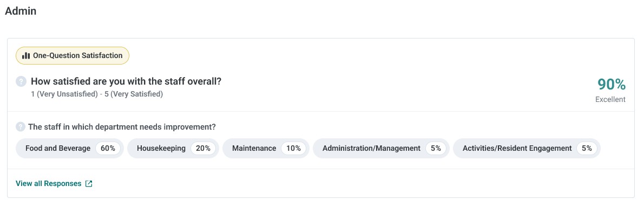Click the bar chart icon in the satisfaction badge
Screen dimensions: 644x205
(27, 55)
